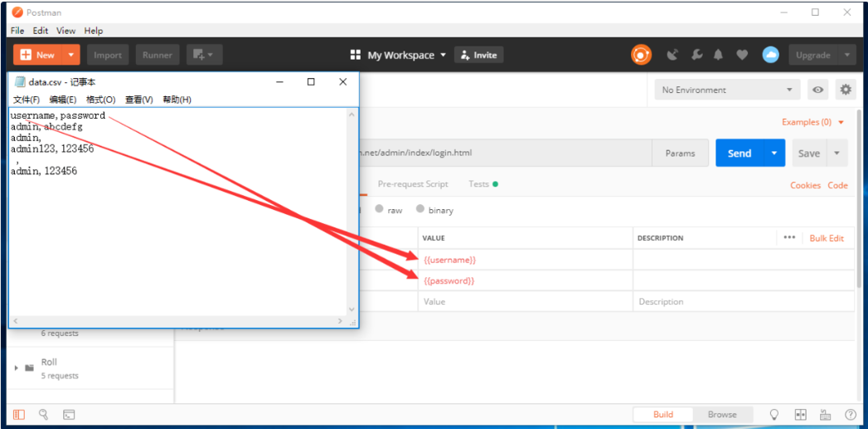The height and width of the screenshot is (429, 868).
Task: Open the Bootcamp lightbulb icon
Action: (775, 415)
